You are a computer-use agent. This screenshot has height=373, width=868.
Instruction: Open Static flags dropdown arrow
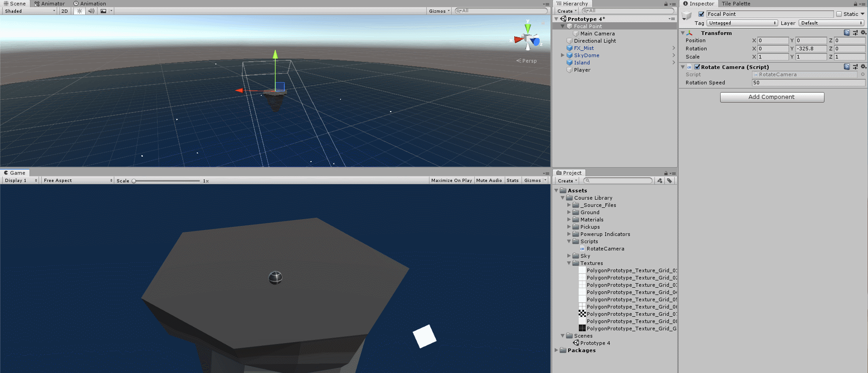[x=863, y=14]
